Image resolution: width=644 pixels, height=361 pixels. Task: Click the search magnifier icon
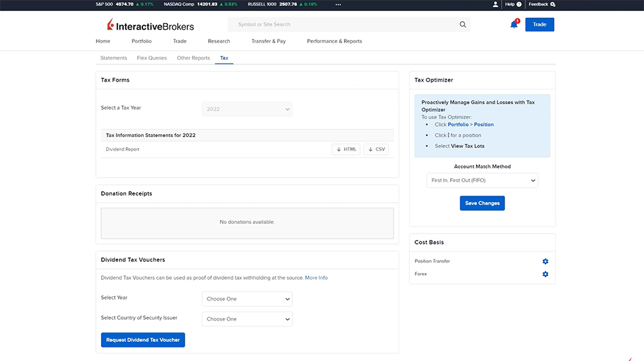[x=462, y=24]
